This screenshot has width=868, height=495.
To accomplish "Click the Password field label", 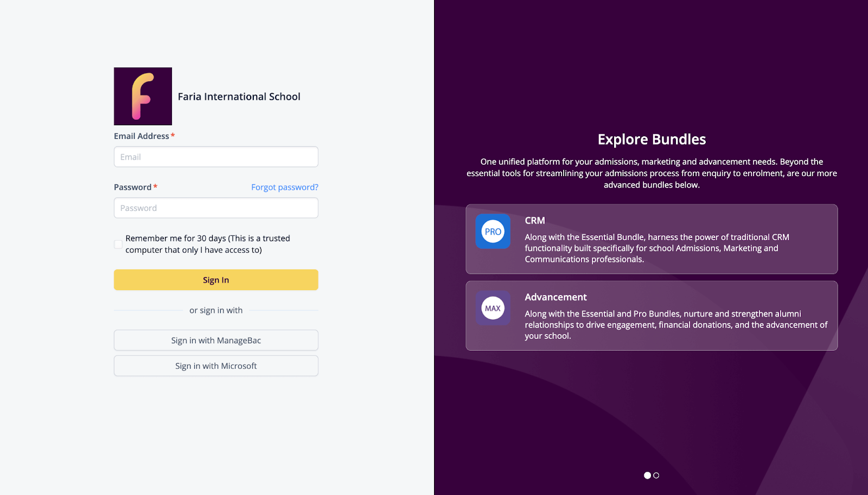I will click(x=132, y=188).
